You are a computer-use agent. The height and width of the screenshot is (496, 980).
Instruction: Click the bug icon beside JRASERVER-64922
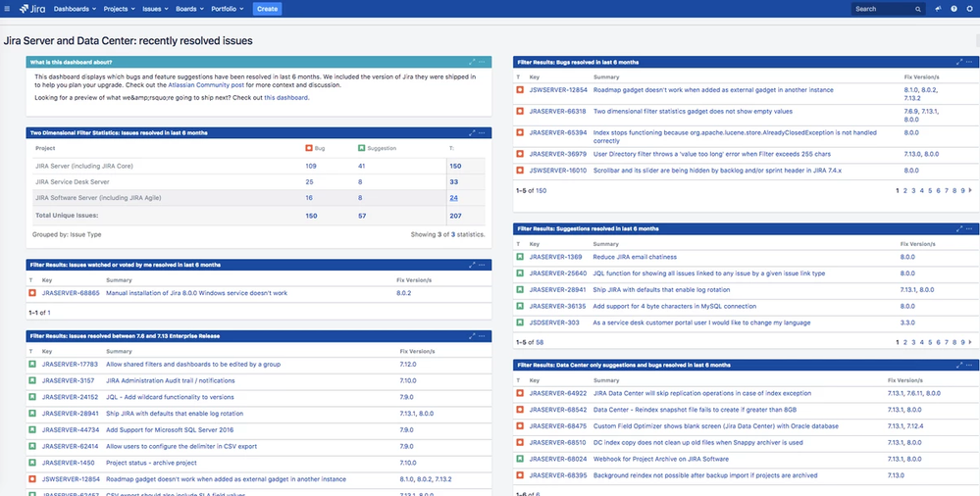[519, 393]
